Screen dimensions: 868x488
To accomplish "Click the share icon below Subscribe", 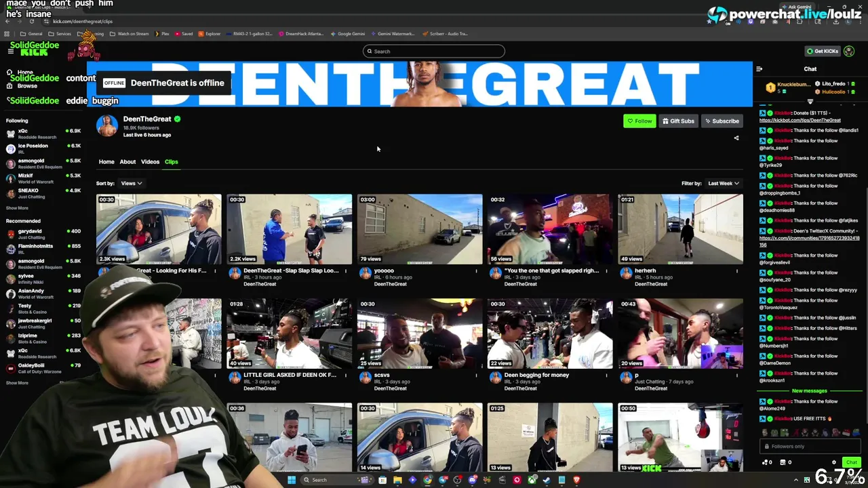I will 736,138.
